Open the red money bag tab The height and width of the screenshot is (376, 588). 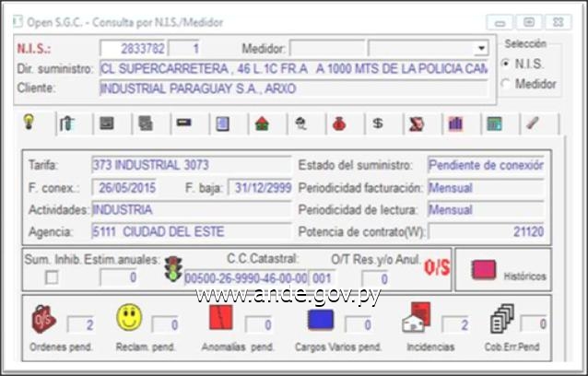click(x=338, y=123)
